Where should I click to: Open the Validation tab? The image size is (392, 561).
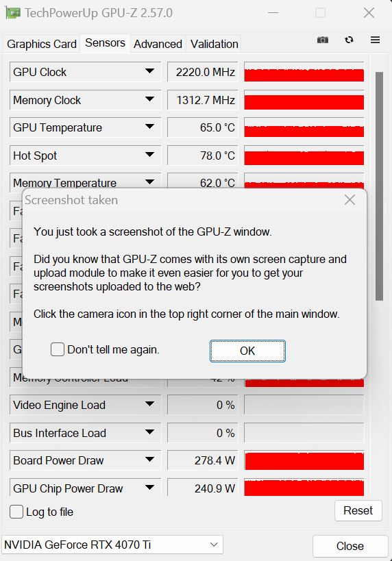point(214,44)
